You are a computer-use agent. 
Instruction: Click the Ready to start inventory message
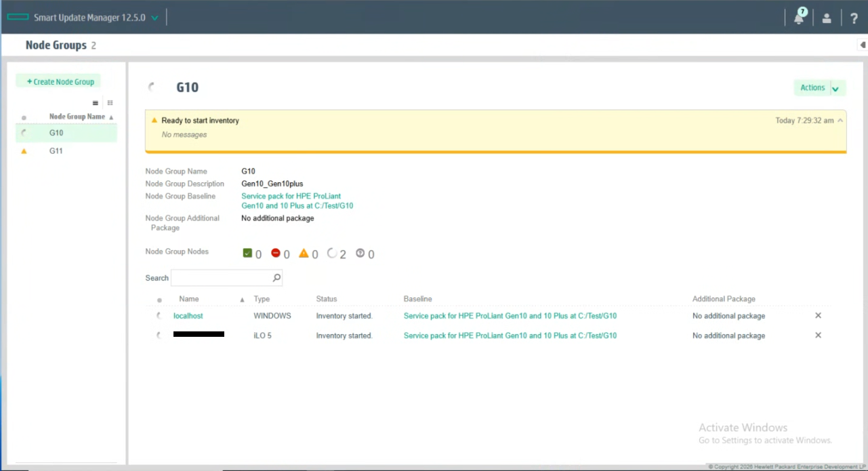tap(200, 121)
